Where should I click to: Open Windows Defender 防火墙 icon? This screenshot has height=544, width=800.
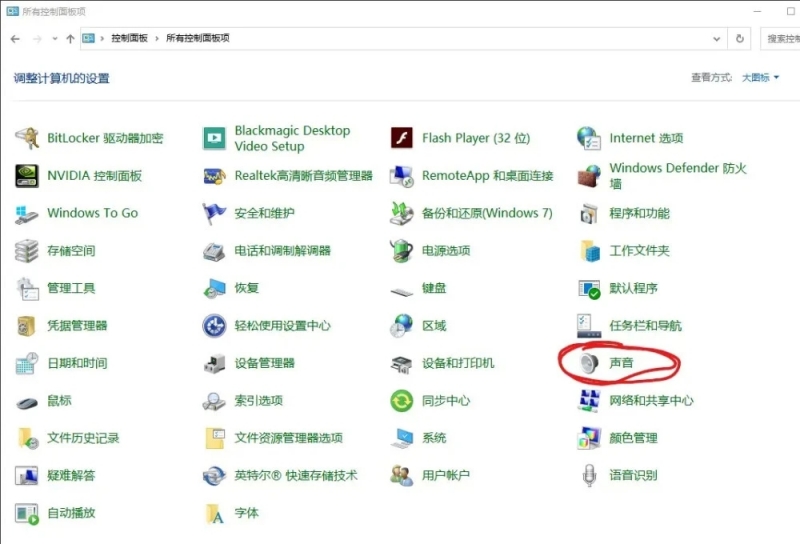[x=589, y=176]
